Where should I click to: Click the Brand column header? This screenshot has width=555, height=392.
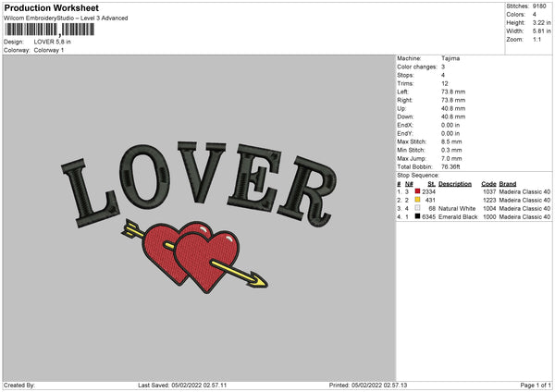pos(509,183)
